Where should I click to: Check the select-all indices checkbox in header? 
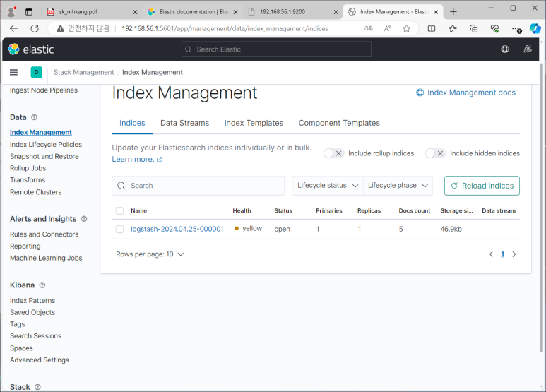(x=119, y=210)
